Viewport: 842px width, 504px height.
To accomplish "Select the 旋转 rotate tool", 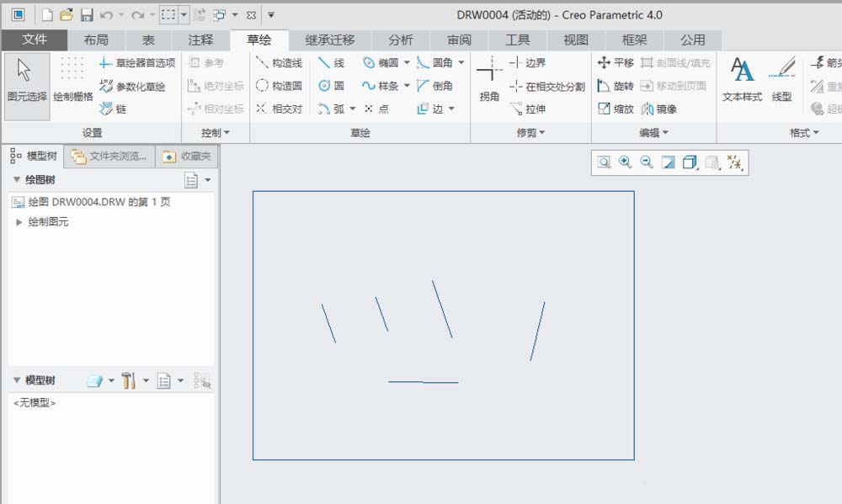I will pos(616,86).
